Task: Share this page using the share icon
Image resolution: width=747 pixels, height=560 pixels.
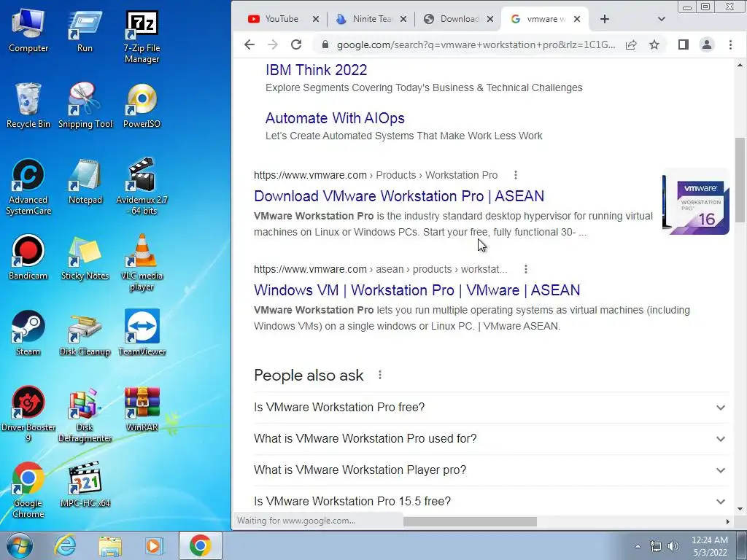Action: (631, 44)
